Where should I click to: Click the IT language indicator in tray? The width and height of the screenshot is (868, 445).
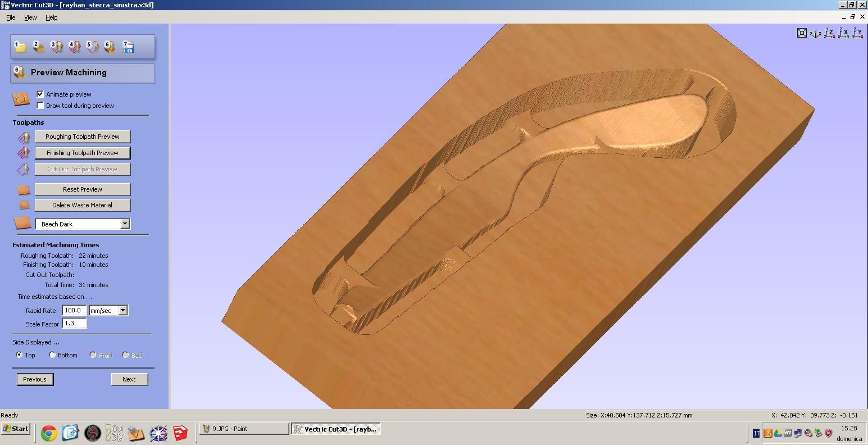[756, 433]
